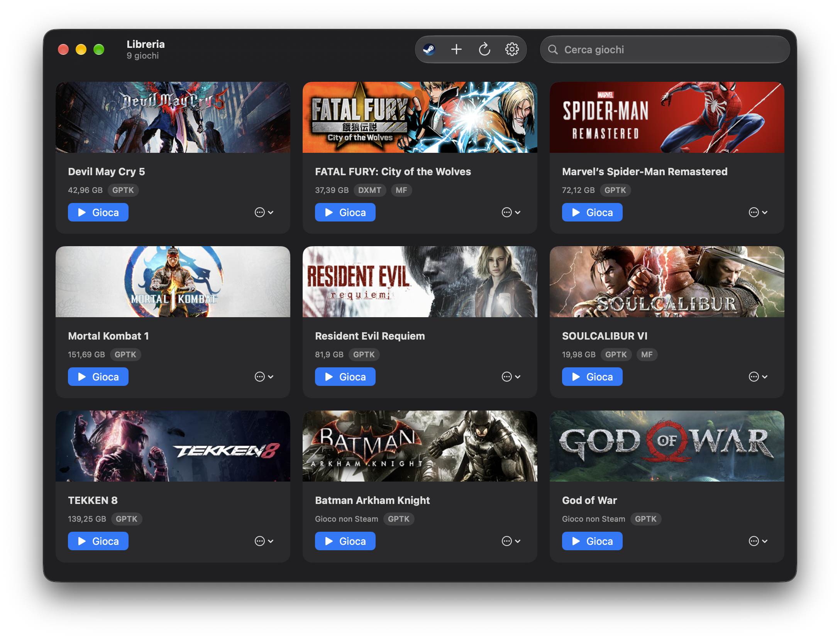Open Resident Evil Requiem options dropdown
Screen dimensions: 840x639
click(511, 377)
